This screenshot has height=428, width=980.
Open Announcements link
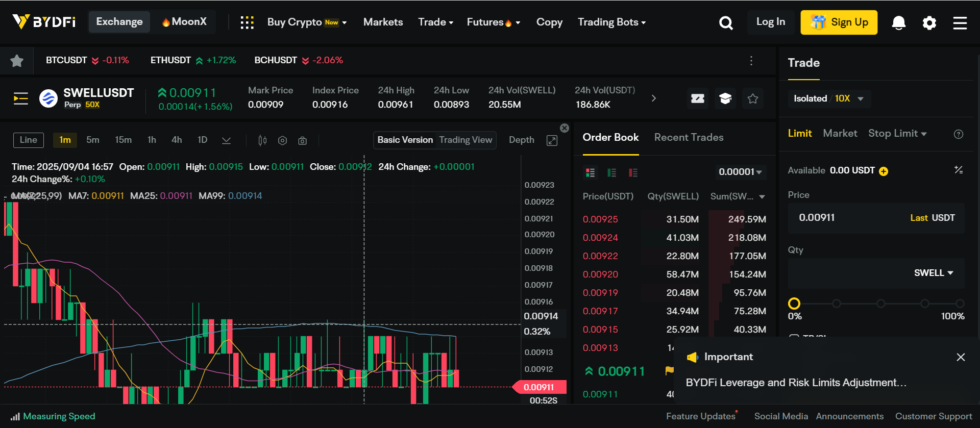[x=849, y=417]
